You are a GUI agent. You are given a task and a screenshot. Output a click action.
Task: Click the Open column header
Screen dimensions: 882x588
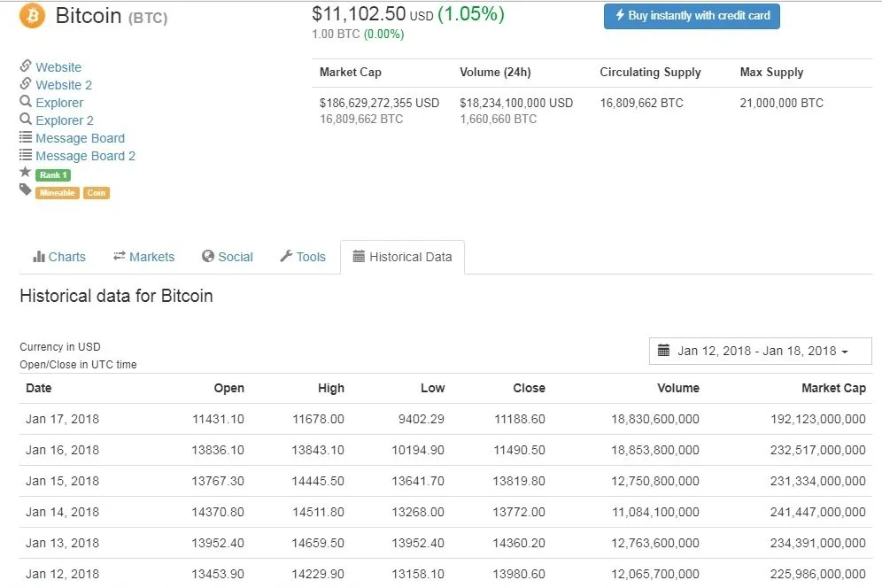229,388
